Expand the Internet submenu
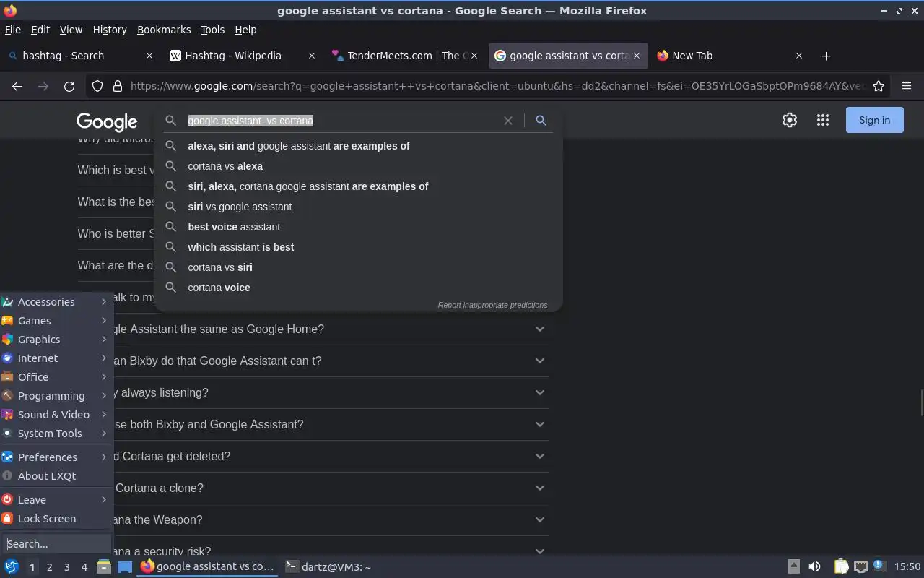Image resolution: width=924 pixels, height=578 pixels. pyautogui.click(x=56, y=358)
